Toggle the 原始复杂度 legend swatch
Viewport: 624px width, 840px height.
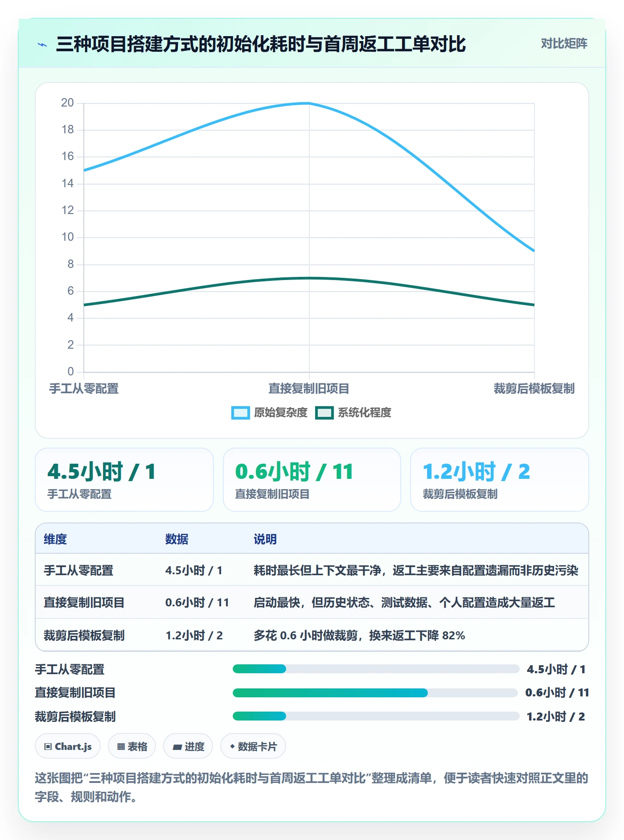[x=240, y=413]
